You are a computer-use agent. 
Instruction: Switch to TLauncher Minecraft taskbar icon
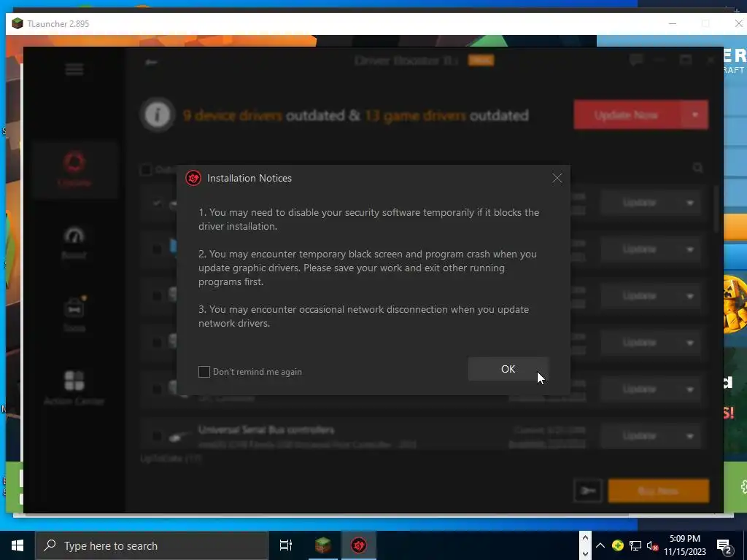pos(322,545)
